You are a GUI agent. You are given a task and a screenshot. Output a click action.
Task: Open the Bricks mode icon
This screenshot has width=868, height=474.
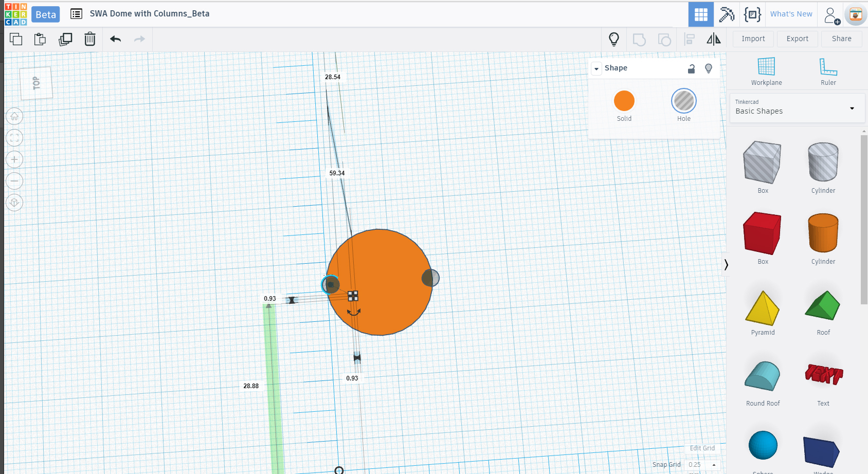[x=752, y=14]
